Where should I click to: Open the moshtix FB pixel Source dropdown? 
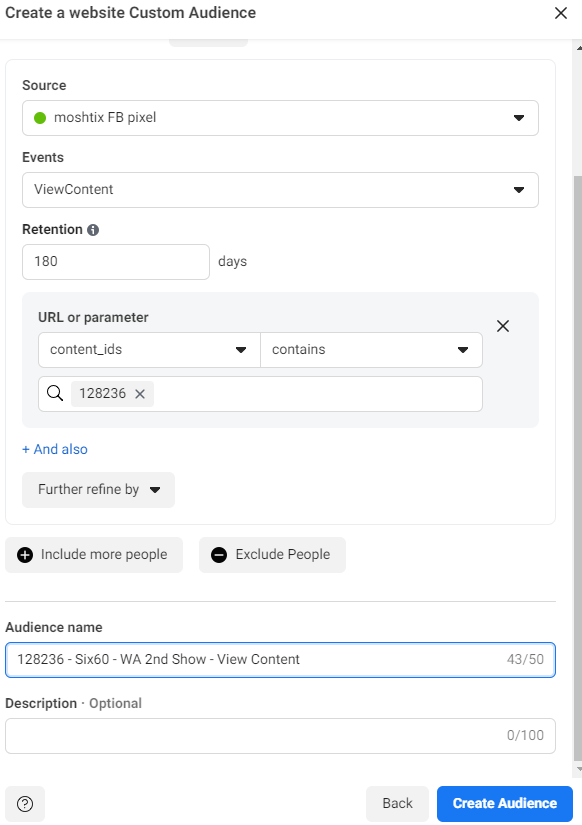(x=280, y=118)
